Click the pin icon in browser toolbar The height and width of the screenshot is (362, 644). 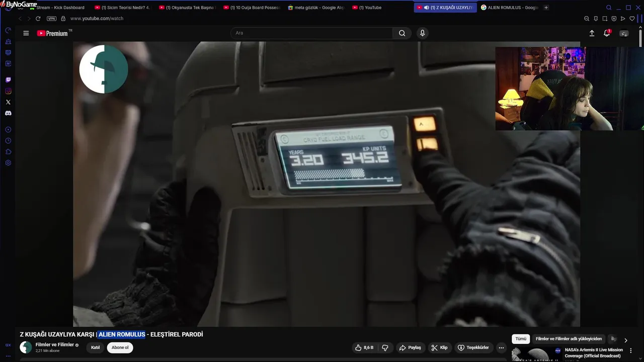pos(596,19)
